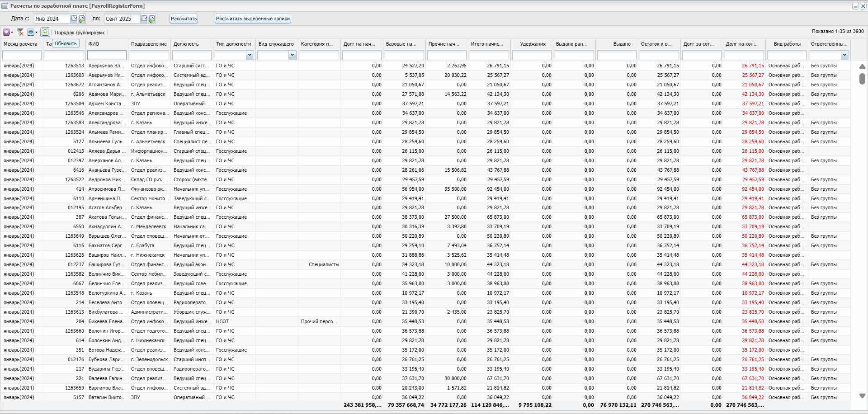Expand the print options dropdown arrow
The image size is (868, 414).
pos(36,33)
